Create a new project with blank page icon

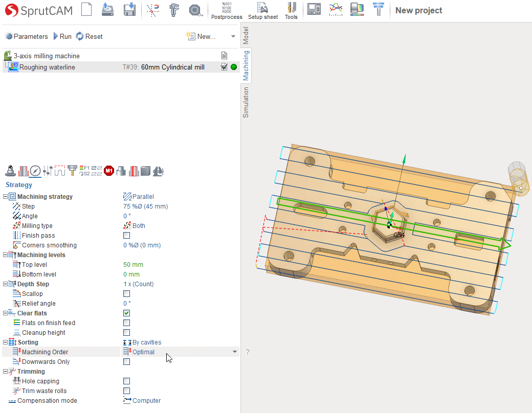[x=86, y=10]
